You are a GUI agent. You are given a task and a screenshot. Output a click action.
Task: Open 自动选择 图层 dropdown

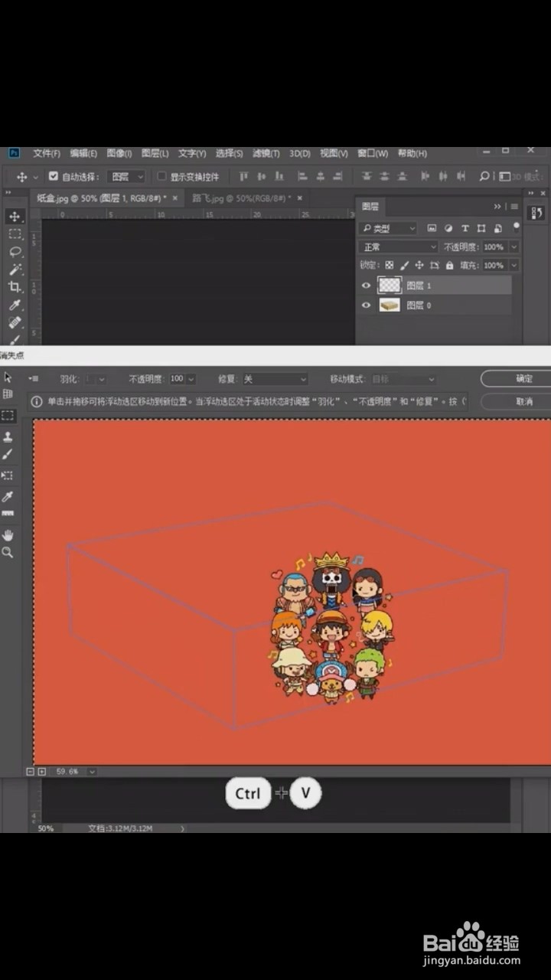(x=126, y=176)
